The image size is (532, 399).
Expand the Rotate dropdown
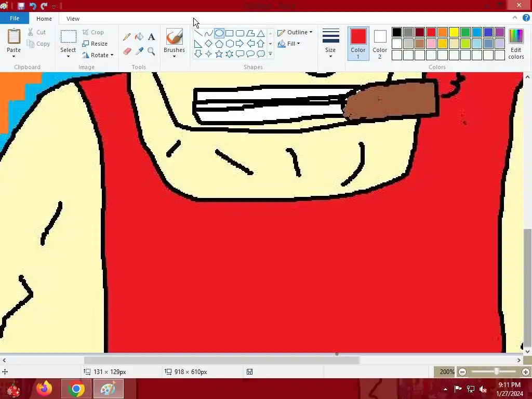[x=112, y=55]
